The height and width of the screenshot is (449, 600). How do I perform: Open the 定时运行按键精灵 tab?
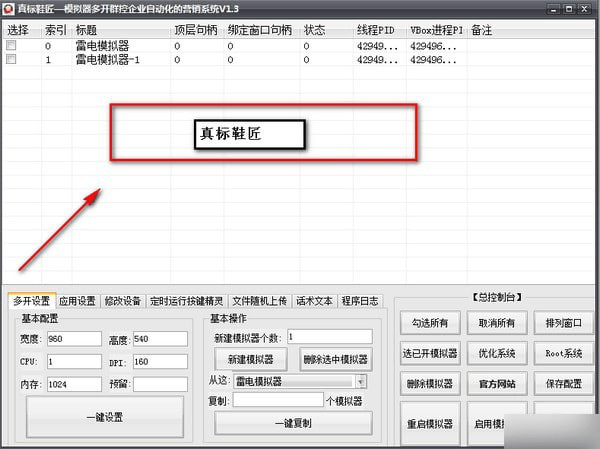tap(186, 301)
